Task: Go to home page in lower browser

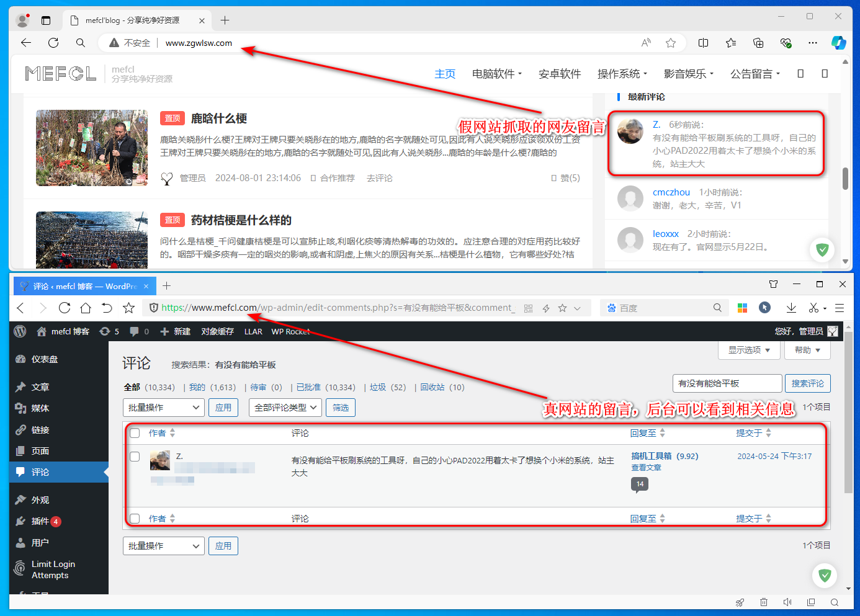Action: (86, 308)
